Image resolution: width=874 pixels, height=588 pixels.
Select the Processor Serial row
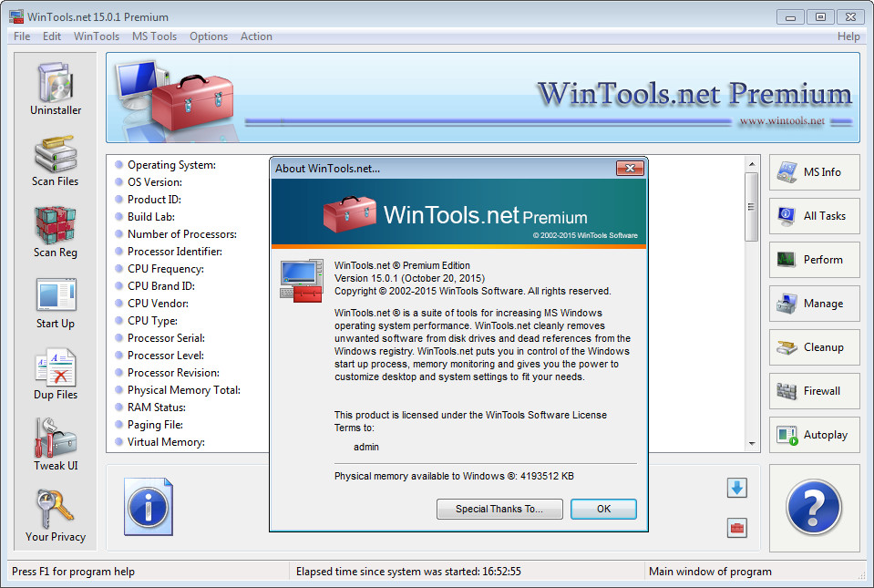click(x=160, y=337)
